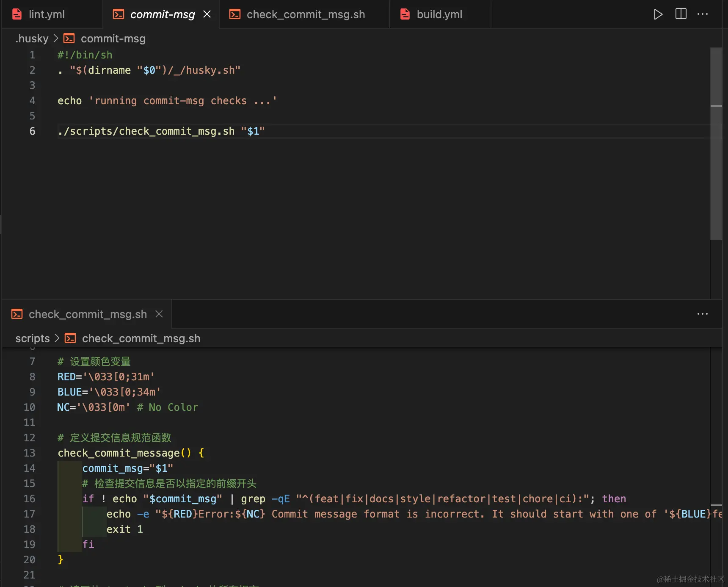Expand the chevron after .husky breadcrumb

tap(56, 39)
